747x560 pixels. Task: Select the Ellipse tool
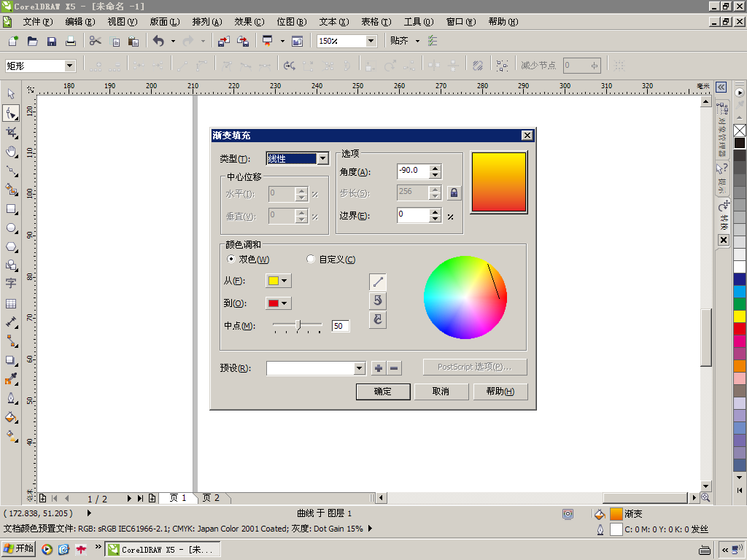click(x=11, y=228)
